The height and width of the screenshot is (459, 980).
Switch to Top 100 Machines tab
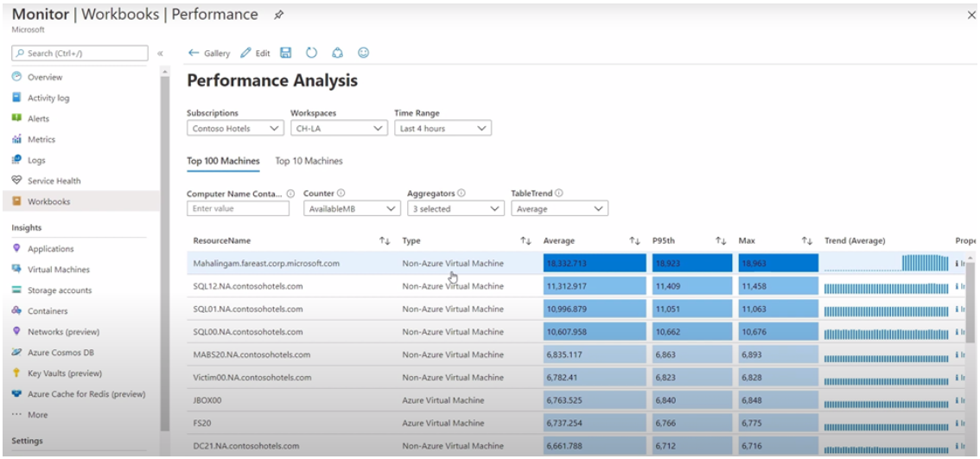click(223, 162)
